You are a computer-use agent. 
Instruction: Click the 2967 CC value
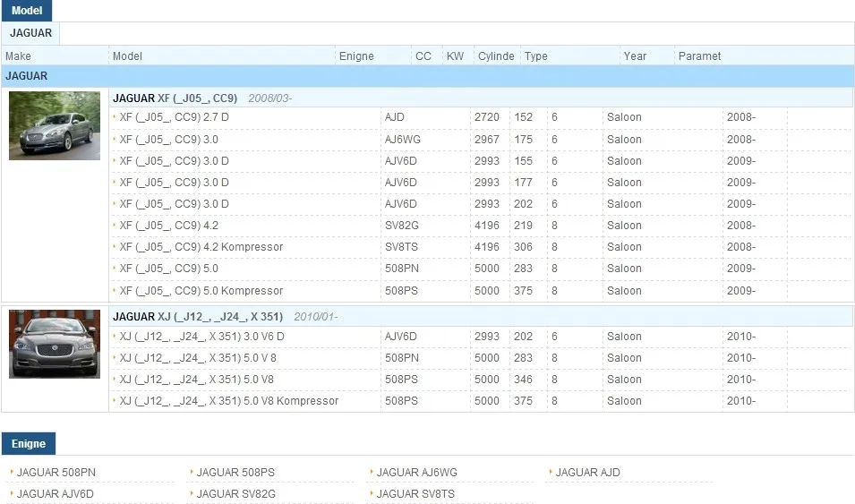pos(486,140)
